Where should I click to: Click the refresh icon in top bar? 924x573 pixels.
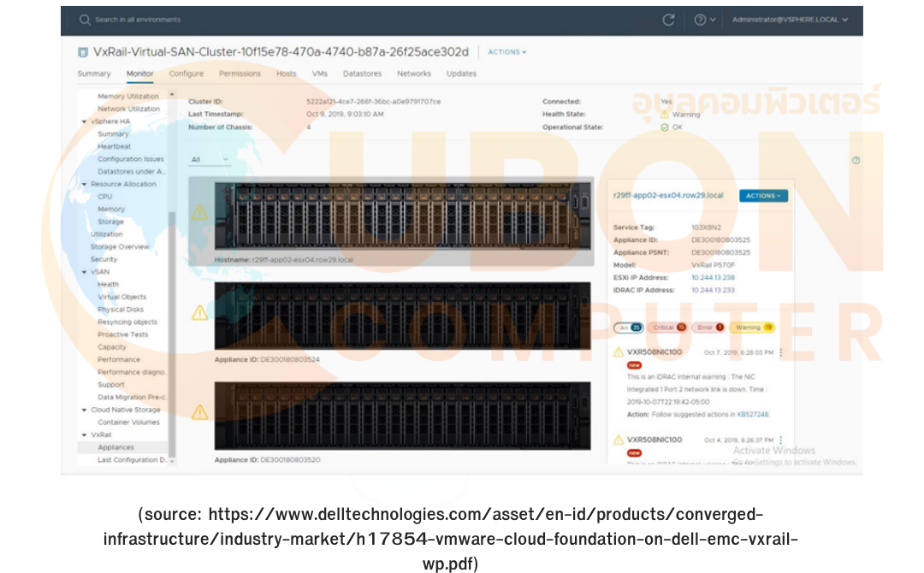(x=668, y=20)
